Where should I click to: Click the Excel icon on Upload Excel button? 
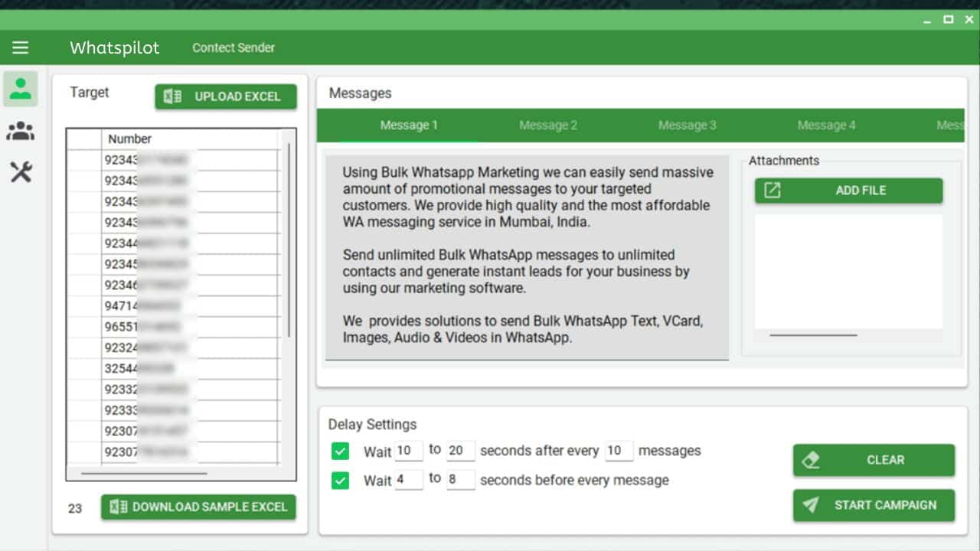coord(172,96)
